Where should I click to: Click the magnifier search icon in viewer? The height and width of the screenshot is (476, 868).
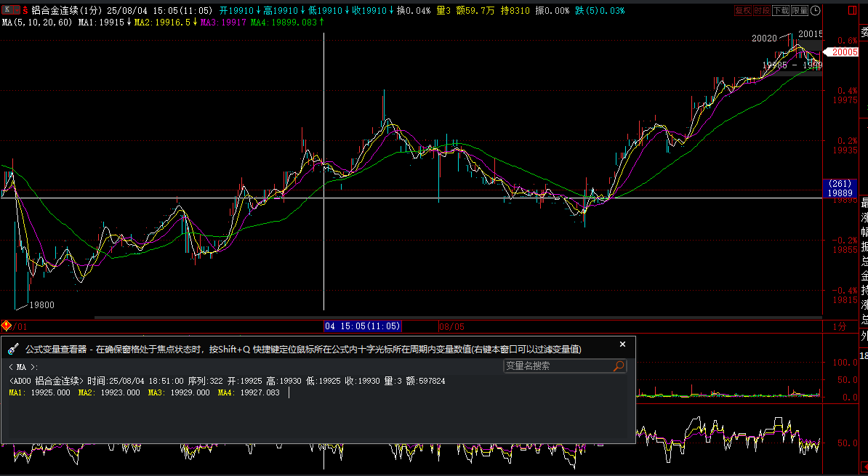[619, 366]
